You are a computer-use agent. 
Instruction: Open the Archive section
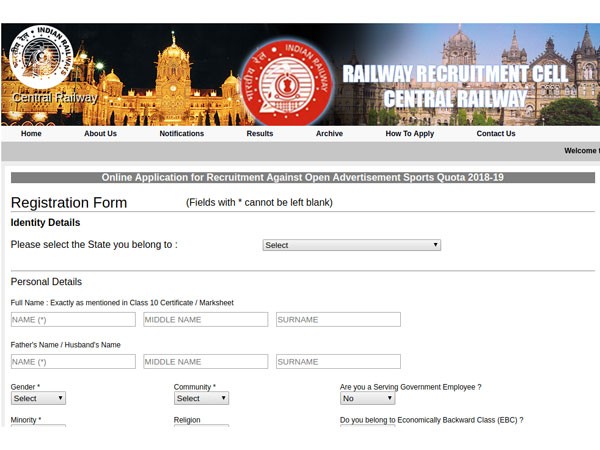pyautogui.click(x=329, y=134)
